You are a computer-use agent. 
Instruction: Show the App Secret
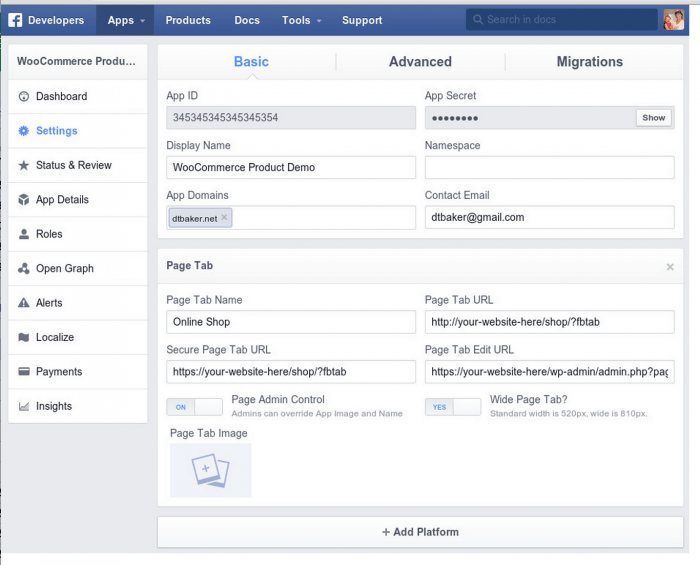[x=654, y=118]
